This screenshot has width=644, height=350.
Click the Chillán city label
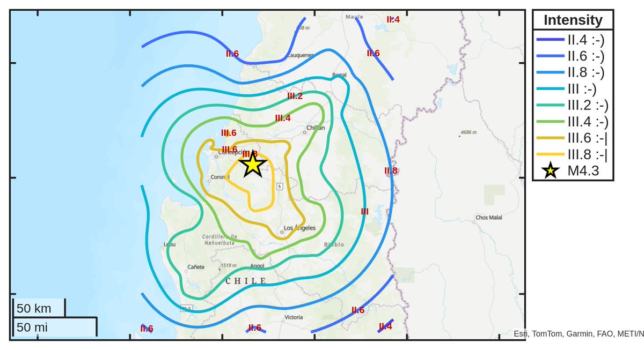coord(316,128)
